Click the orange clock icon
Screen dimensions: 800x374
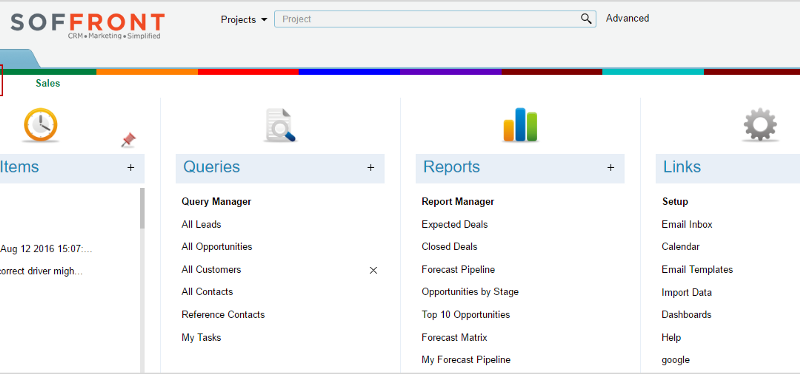tap(40, 125)
